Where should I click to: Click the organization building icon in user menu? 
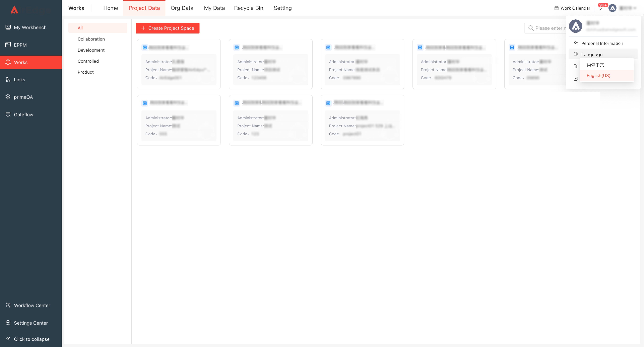576,66
